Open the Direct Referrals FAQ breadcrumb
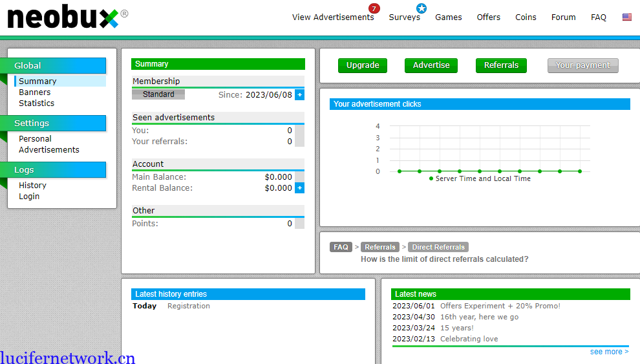The width and height of the screenshot is (640, 364). pos(438,247)
